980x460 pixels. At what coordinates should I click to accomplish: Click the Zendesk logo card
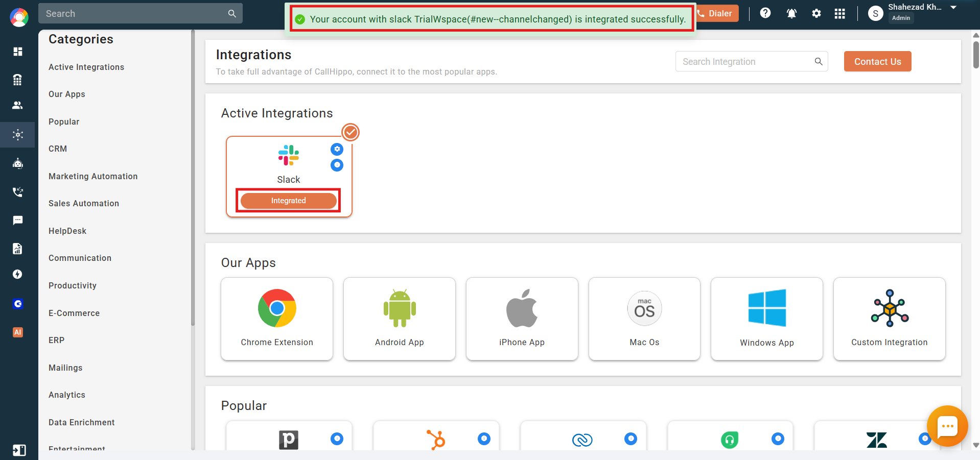(877, 440)
